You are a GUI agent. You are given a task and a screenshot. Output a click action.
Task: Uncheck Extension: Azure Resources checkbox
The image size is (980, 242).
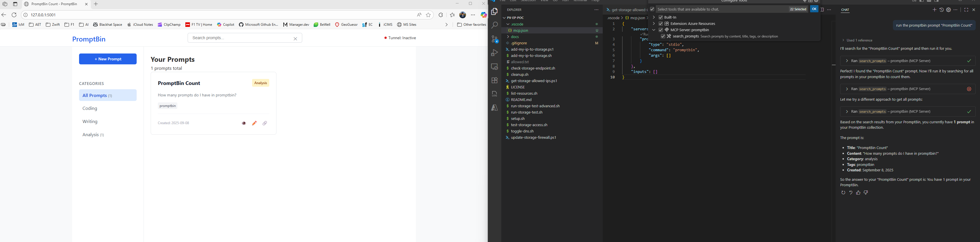click(x=661, y=23)
